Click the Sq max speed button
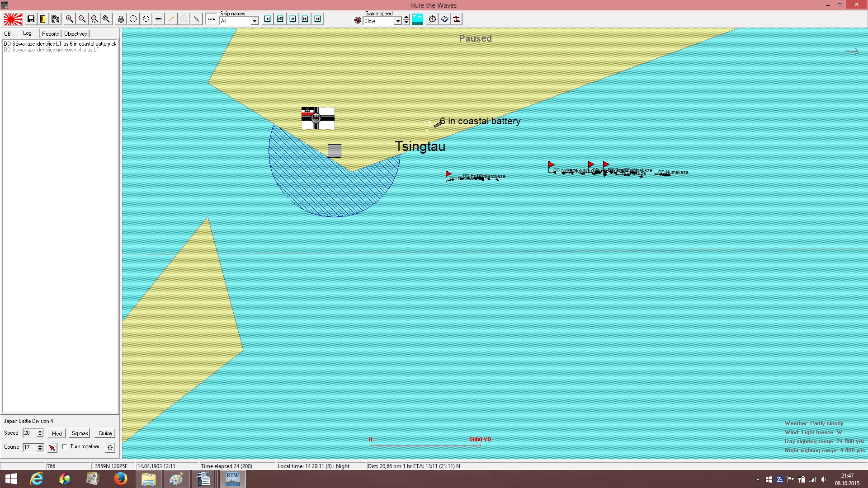 pyautogui.click(x=80, y=433)
